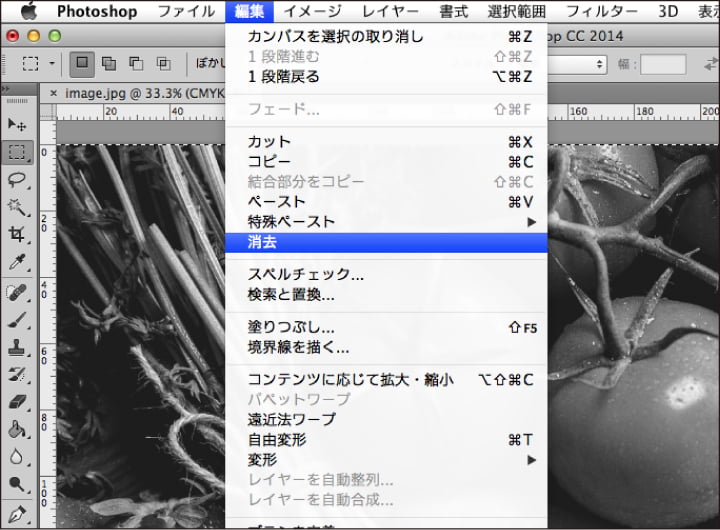Choose 境界線を描く... menu item
The height and width of the screenshot is (530, 720).
coord(386,347)
